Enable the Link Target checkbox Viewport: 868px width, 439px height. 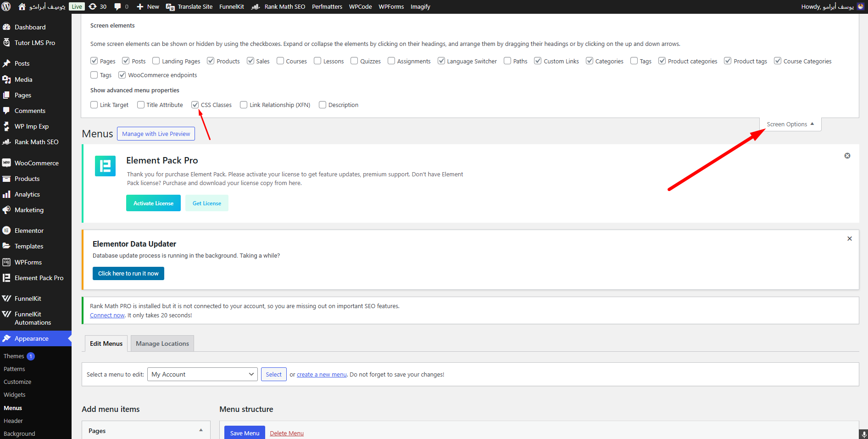click(94, 105)
